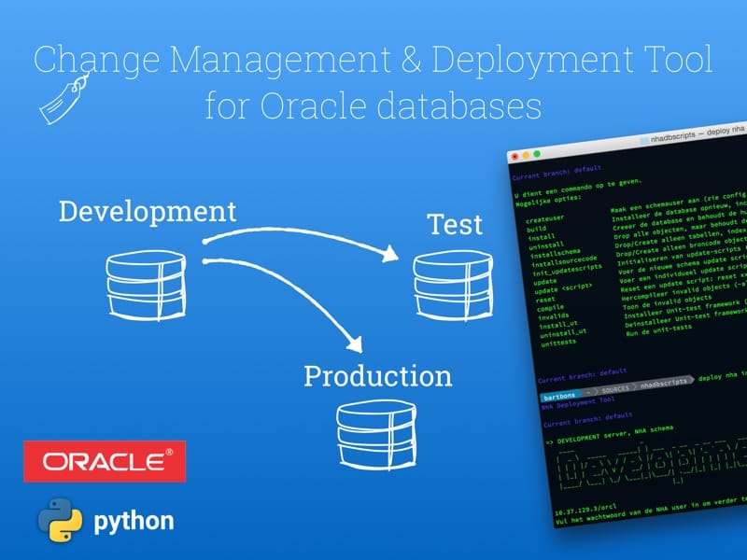Select the plain 'install' command entry
This screenshot has width=747, height=560.
542,237
